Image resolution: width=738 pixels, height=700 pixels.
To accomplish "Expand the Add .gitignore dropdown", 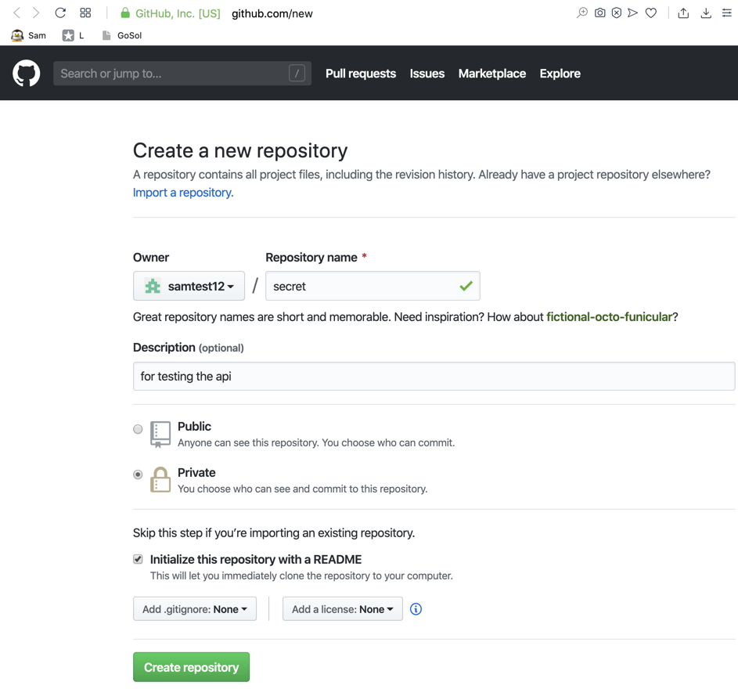I will coord(195,609).
